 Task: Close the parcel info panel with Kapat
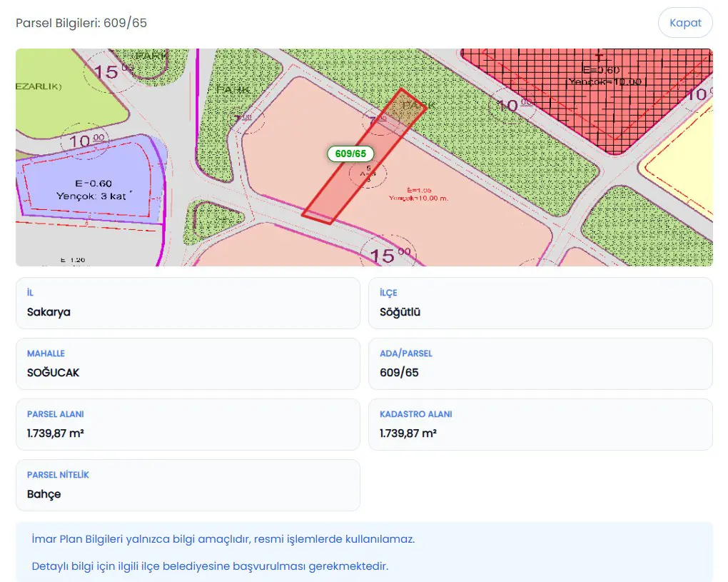click(x=685, y=23)
